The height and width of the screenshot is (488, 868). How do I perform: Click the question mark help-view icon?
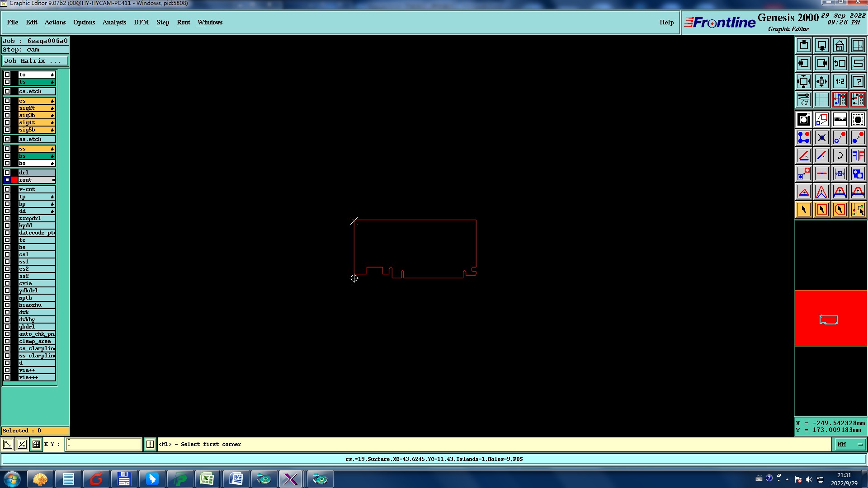coord(858,81)
